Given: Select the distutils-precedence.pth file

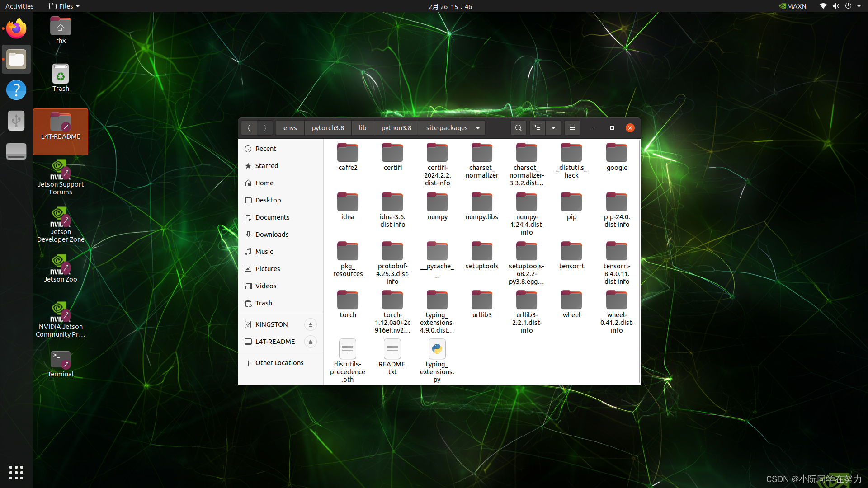Looking at the screenshot, I should pos(348,361).
